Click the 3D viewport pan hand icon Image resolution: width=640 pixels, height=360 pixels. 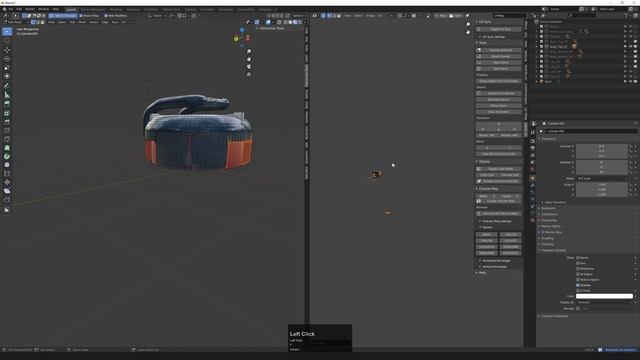[x=249, y=59]
